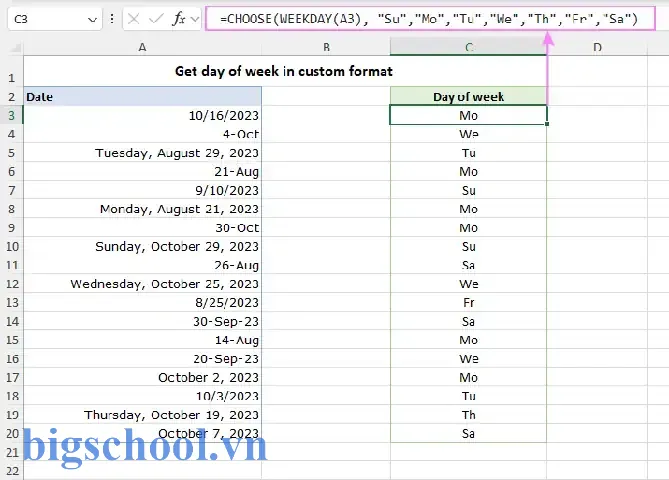Select row 3 header

coord(12,115)
